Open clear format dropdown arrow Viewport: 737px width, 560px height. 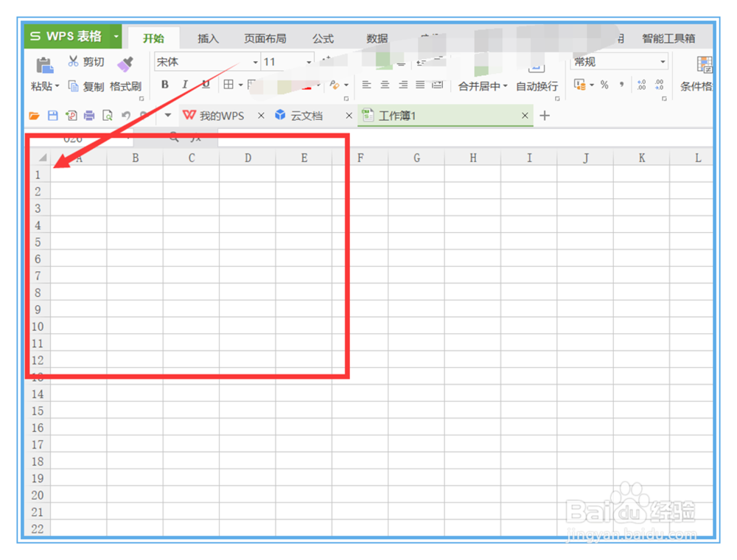coord(346,85)
